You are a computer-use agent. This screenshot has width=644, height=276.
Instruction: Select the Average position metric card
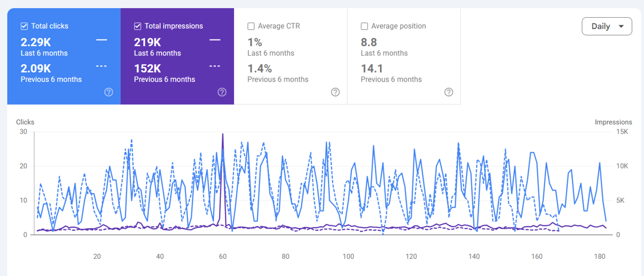click(404, 56)
